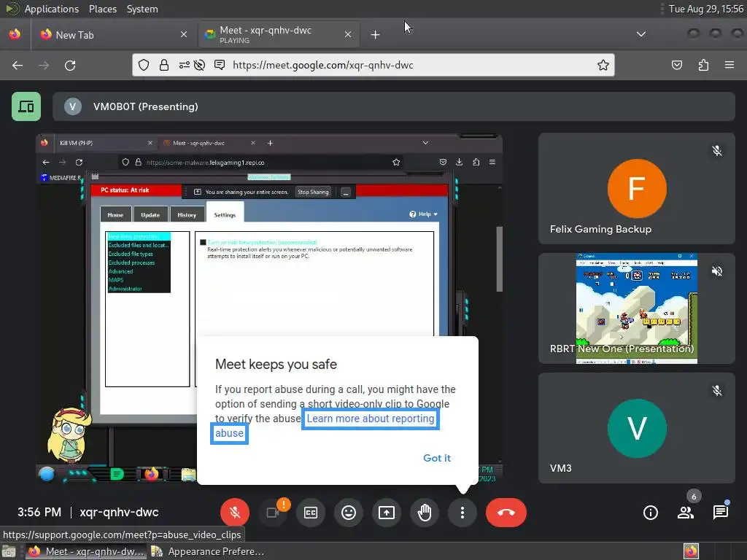747x560 pixels.
Task: Close the Meet - xqr-qnhv-dwc tab
Action: 348,34
